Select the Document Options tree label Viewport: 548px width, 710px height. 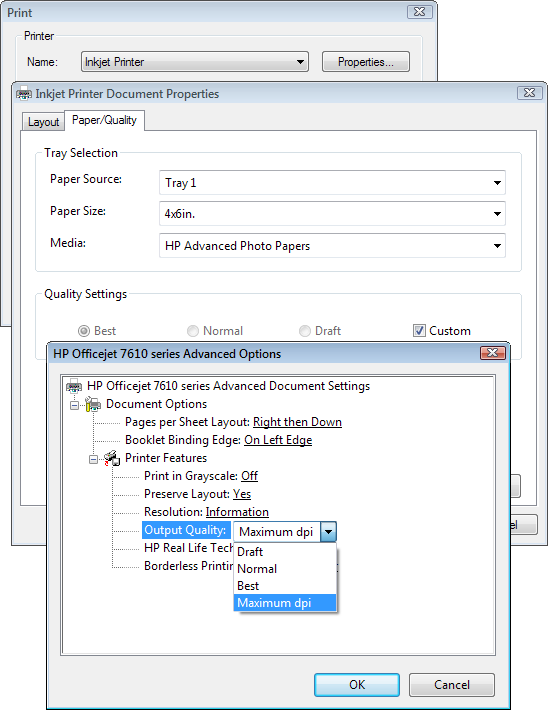click(x=156, y=404)
